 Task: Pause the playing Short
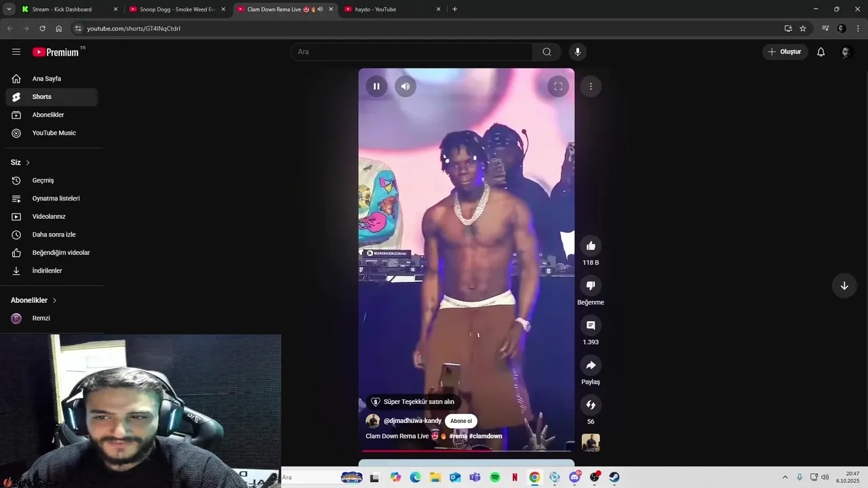(376, 86)
